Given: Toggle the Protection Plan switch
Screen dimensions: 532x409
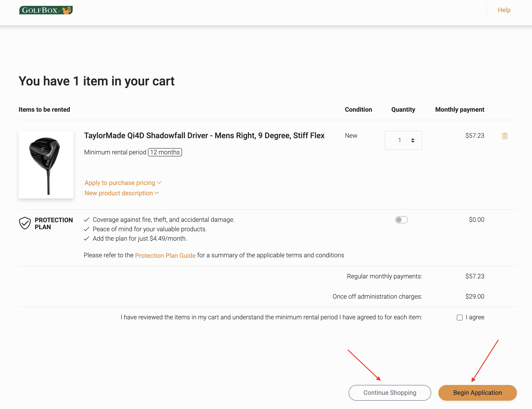Looking at the screenshot, I should pyautogui.click(x=401, y=220).
